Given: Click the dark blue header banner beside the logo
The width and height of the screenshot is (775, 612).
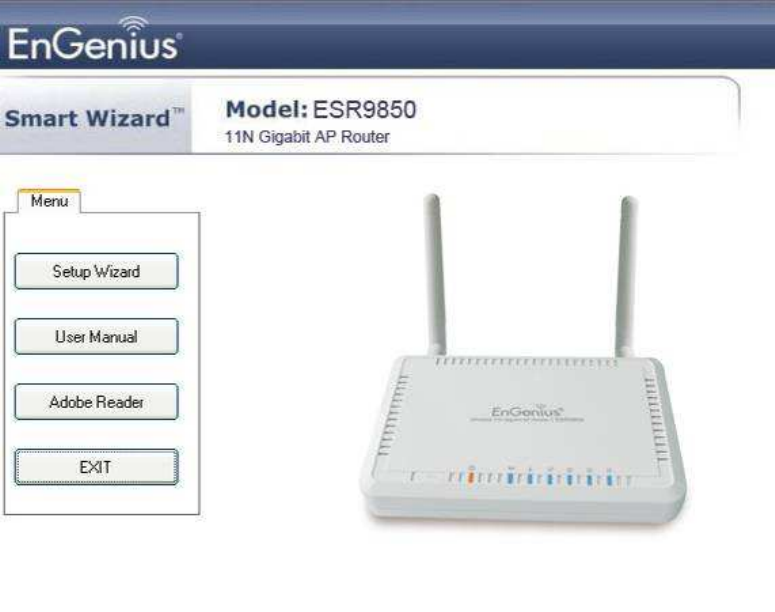Looking at the screenshot, I should click(x=474, y=45).
